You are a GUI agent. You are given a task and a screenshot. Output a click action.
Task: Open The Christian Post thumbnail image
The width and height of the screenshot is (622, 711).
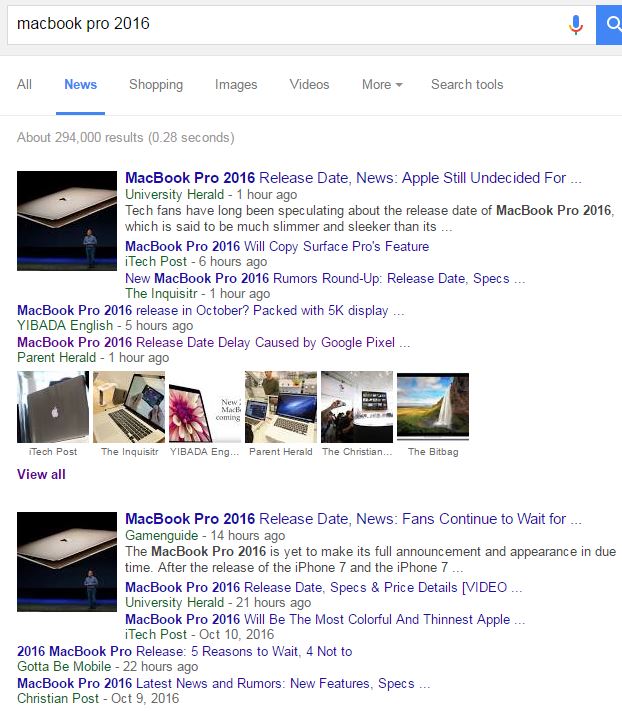click(357, 407)
